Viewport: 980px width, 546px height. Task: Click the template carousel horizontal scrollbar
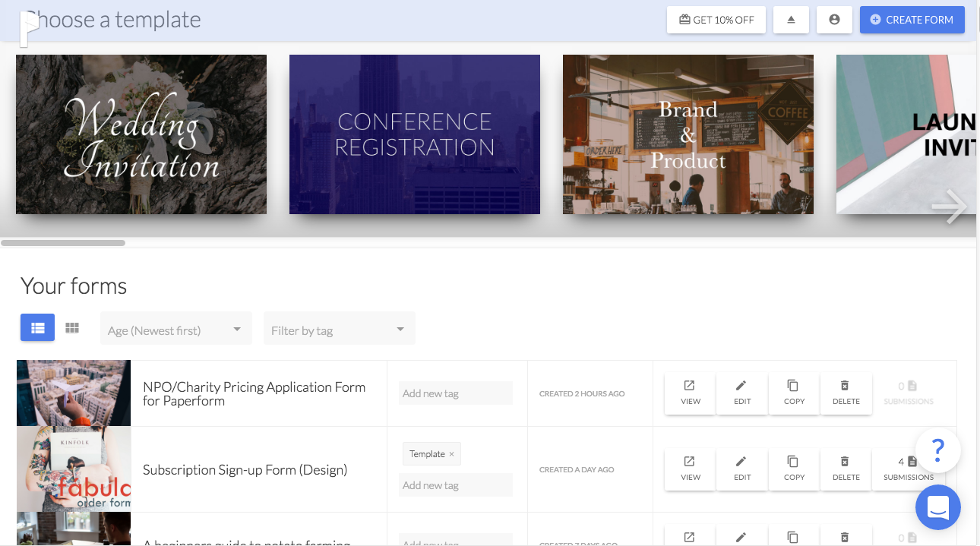pos(63,243)
